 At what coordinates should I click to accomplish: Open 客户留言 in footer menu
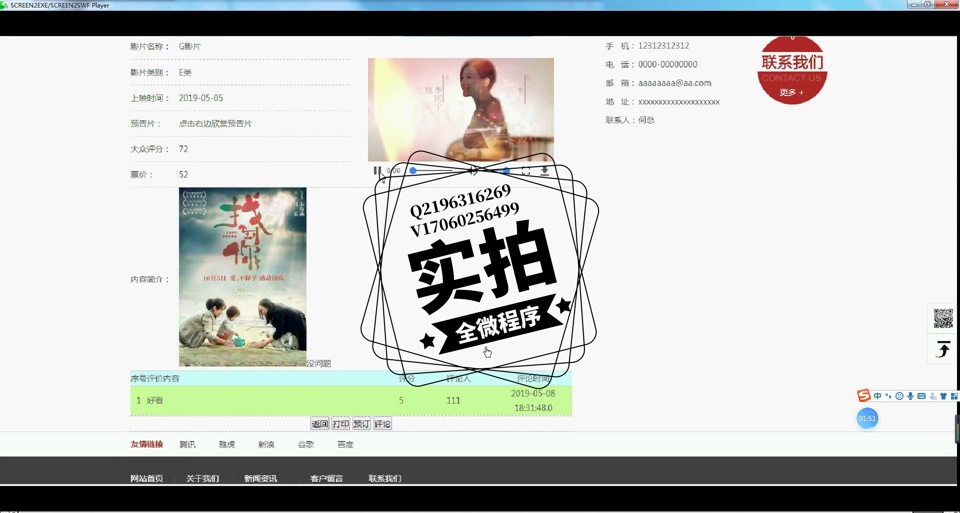point(326,478)
